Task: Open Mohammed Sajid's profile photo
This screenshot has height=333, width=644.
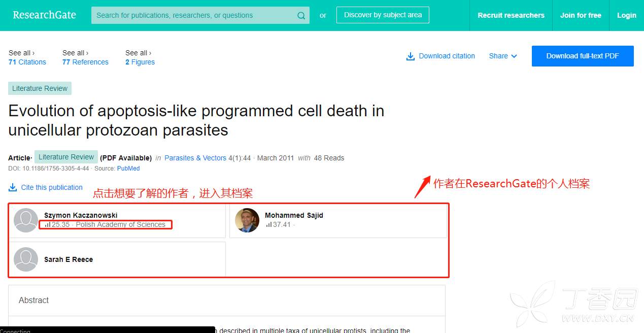Action: [247, 220]
